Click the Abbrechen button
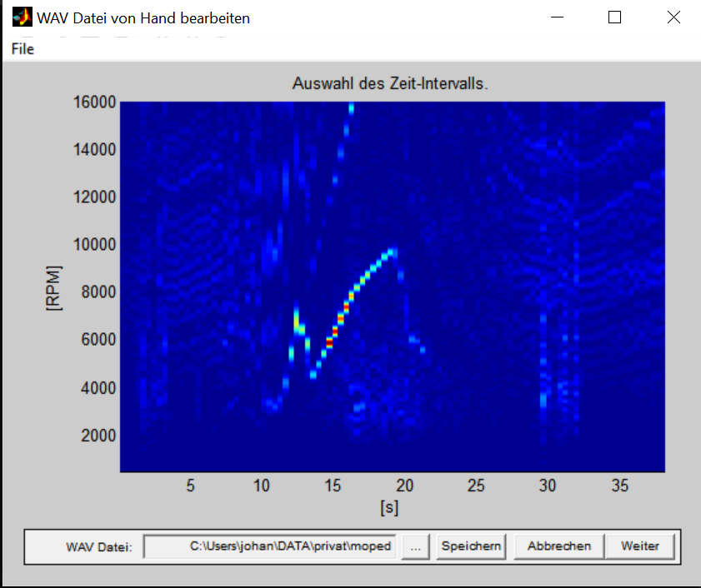701x588 pixels. [559, 546]
